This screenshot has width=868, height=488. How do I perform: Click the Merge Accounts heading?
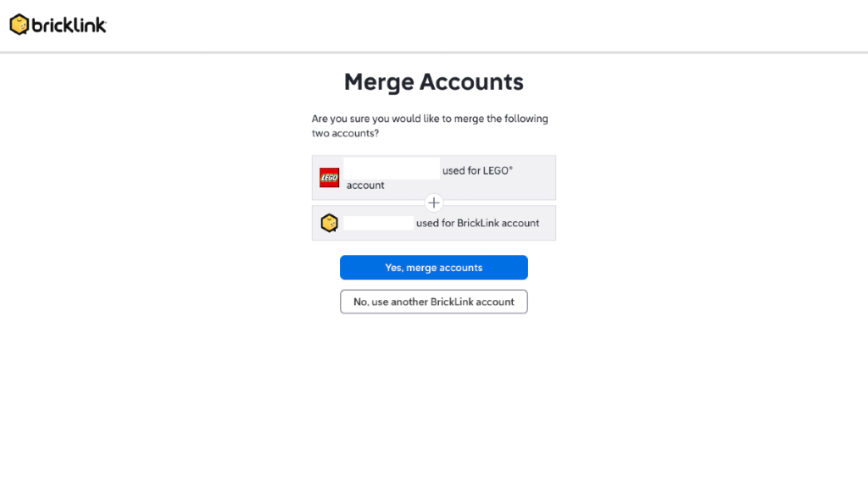click(x=433, y=81)
